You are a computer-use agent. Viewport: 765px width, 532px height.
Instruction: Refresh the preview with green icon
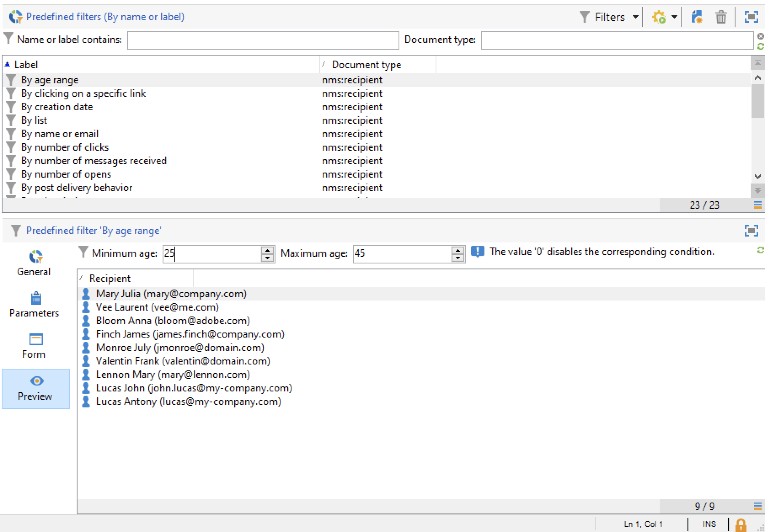pos(760,250)
